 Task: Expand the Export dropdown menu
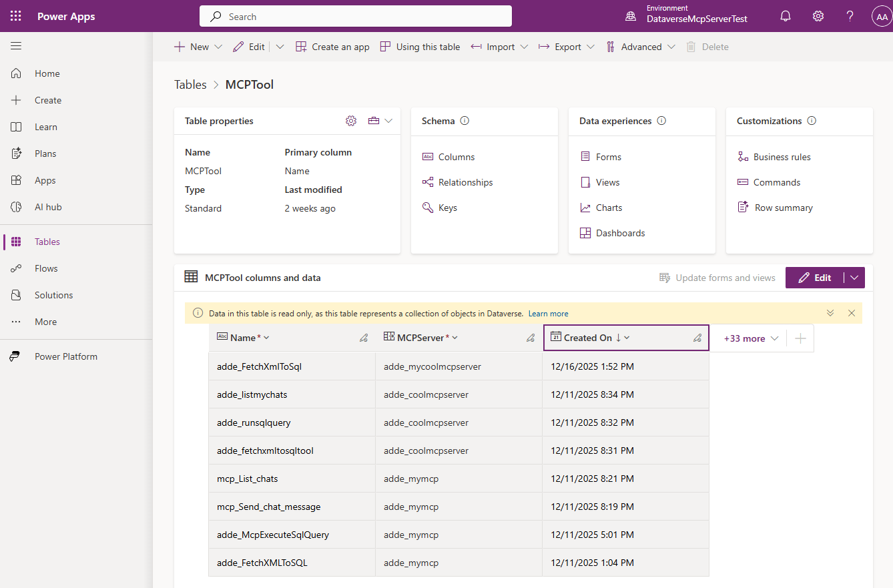tap(567, 47)
